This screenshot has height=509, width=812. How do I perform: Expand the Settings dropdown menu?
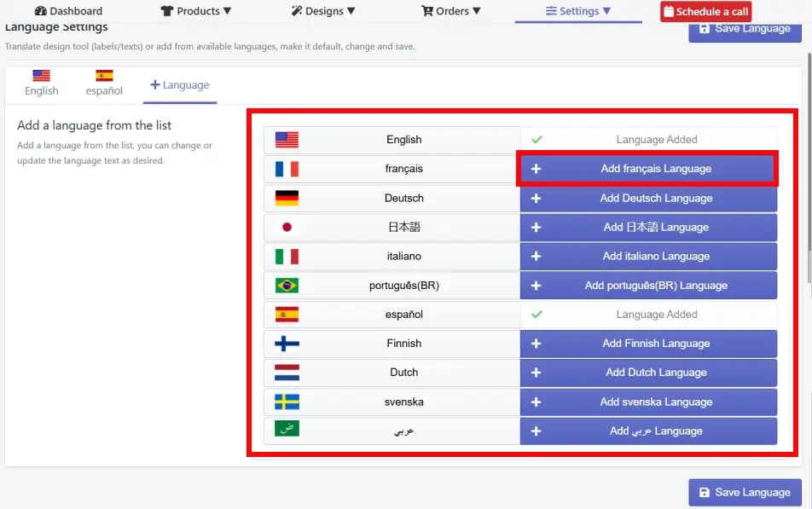(x=578, y=11)
